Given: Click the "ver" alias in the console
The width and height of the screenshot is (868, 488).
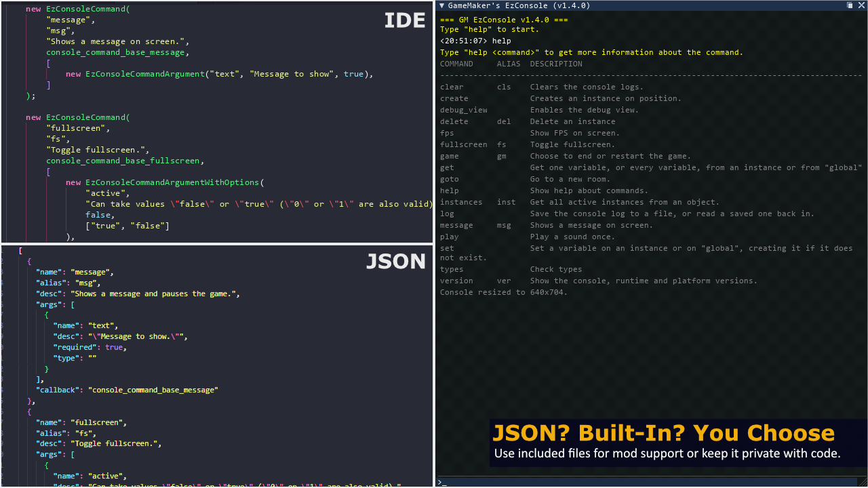Looking at the screenshot, I should click(504, 281).
